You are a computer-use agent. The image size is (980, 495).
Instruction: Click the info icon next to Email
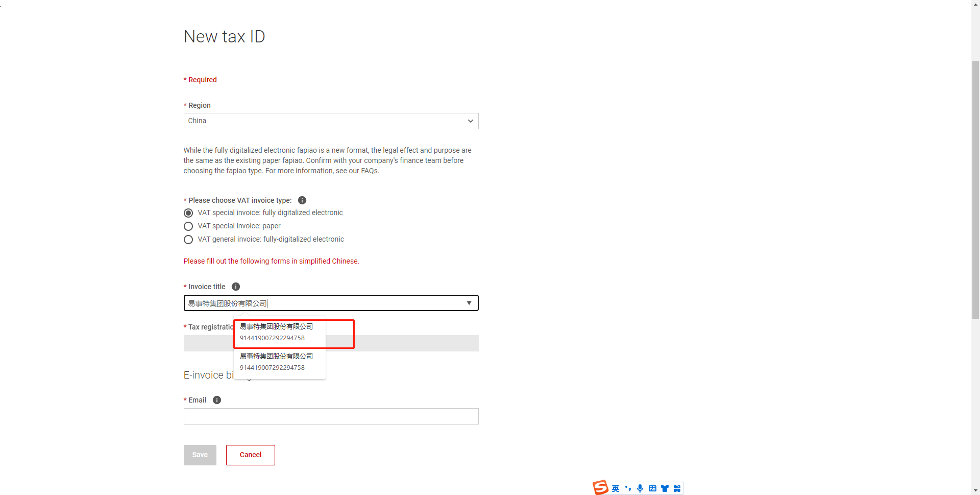pos(217,400)
